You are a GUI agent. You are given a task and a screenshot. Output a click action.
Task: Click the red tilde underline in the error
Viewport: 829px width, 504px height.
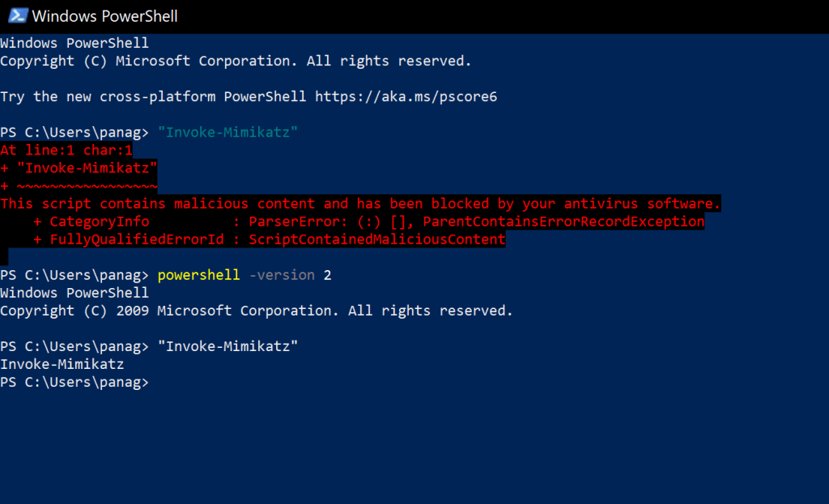(x=87, y=185)
